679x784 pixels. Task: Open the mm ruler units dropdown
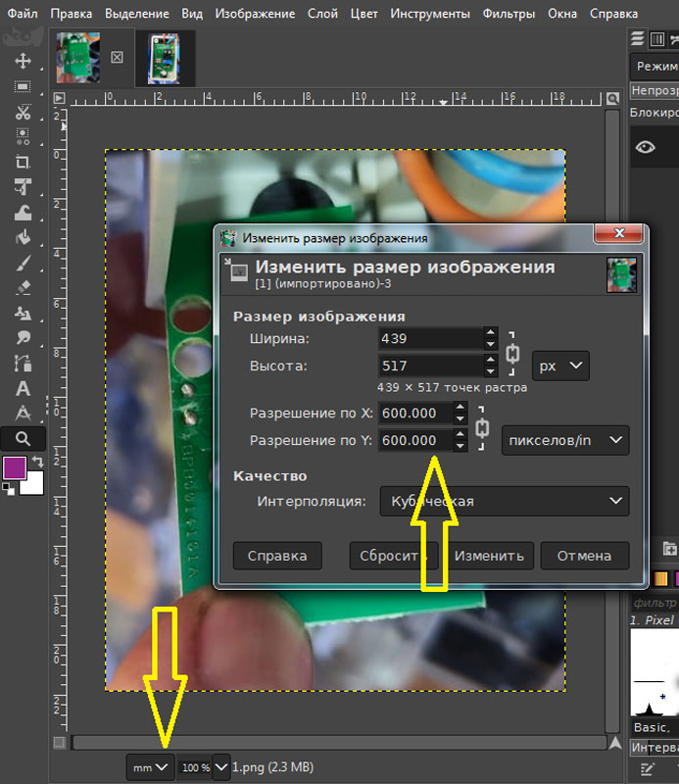[x=150, y=766]
